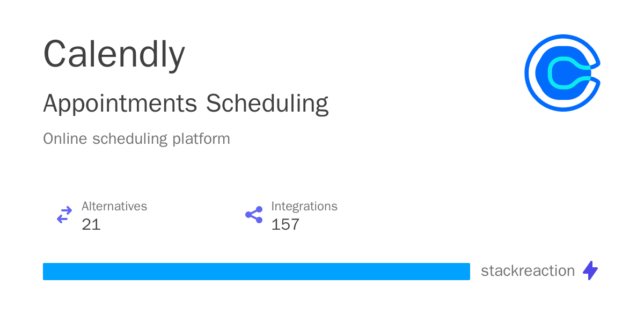Open the Integrations label

(x=304, y=206)
